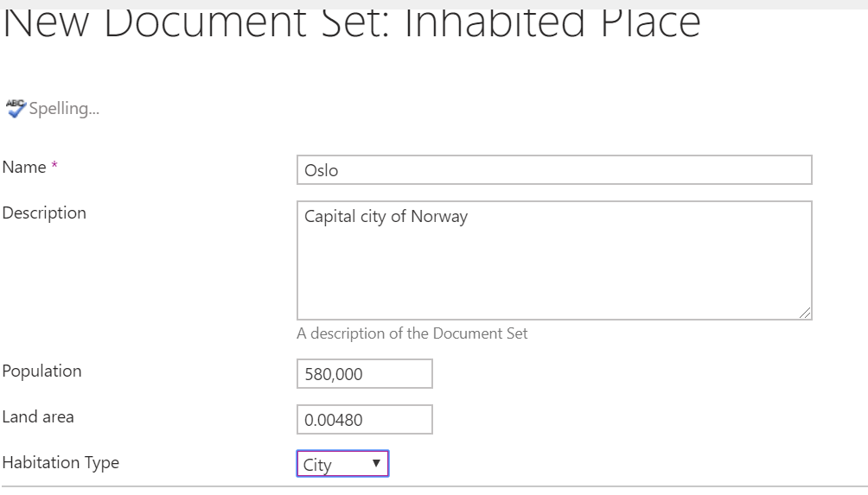This screenshot has width=868, height=495.
Task: Click the Description field label
Action: pos(44,213)
